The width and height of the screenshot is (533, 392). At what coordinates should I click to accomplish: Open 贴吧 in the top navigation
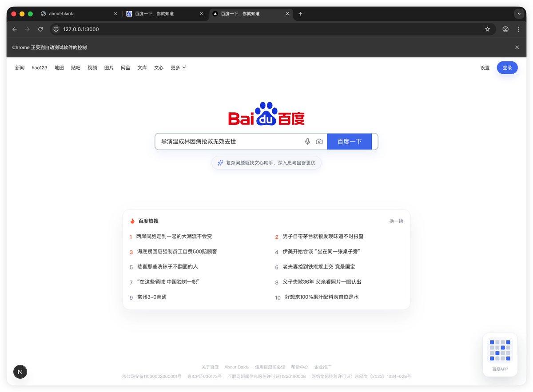[76, 68]
